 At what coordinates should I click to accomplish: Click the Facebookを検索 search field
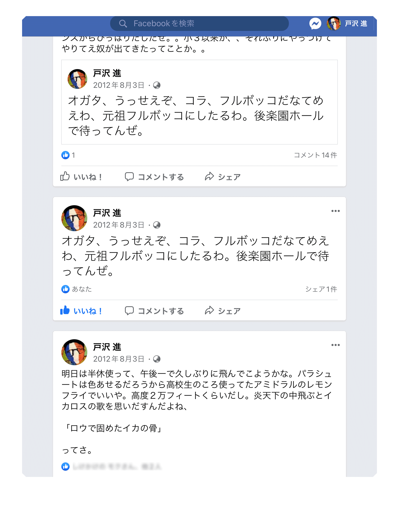199,24
